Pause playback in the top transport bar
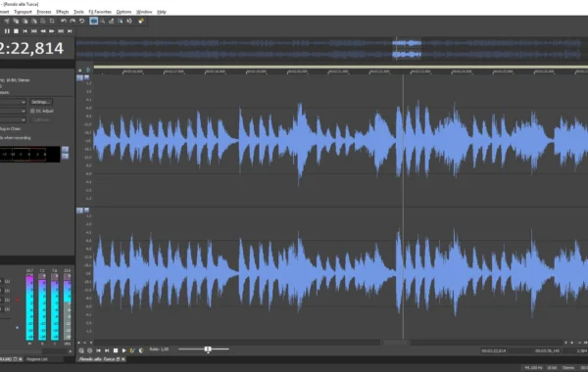This screenshot has height=372, width=588. click(x=7, y=31)
